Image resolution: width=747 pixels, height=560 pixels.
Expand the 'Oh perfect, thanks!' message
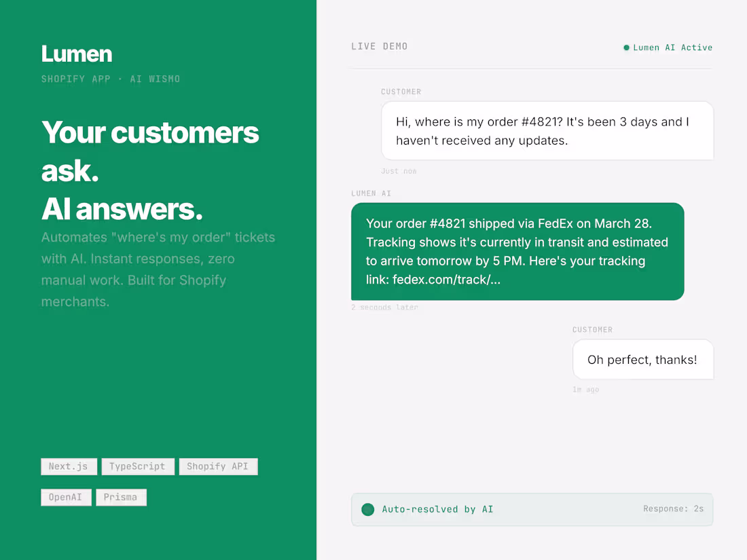642,359
